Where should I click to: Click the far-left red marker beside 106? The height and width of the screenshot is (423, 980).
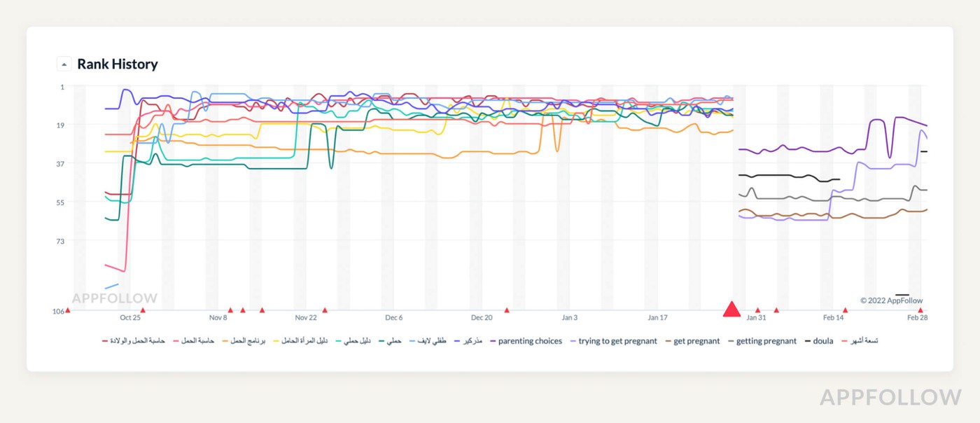coord(68,310)
